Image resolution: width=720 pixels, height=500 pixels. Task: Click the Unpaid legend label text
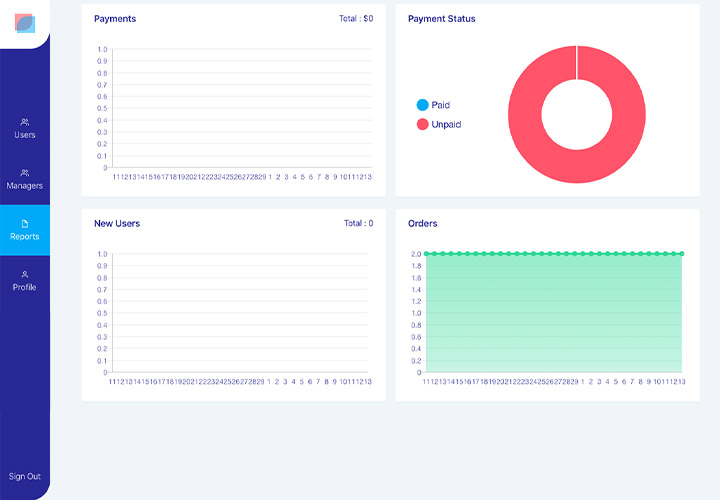(x=446, y=125)
